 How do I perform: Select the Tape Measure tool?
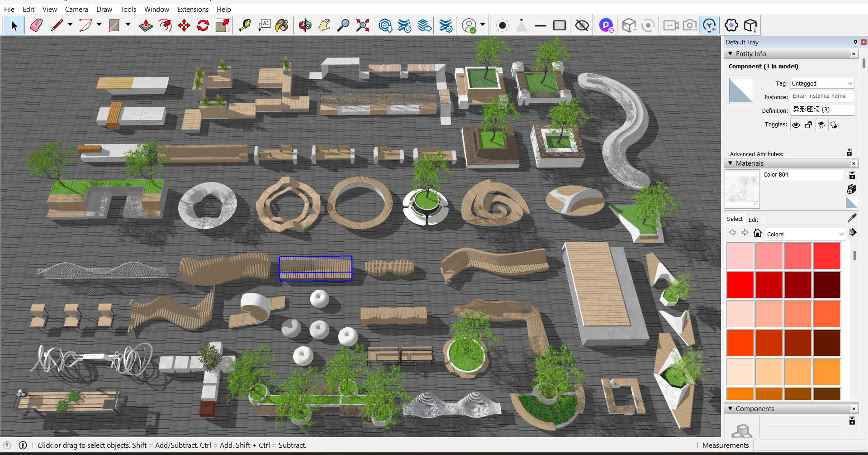(245, 25)
